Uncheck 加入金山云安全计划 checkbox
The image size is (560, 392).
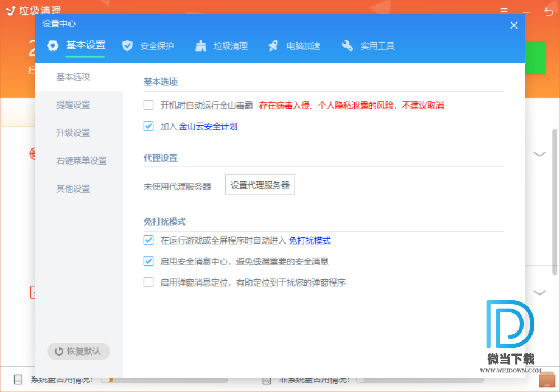click(x=148, y=126)
